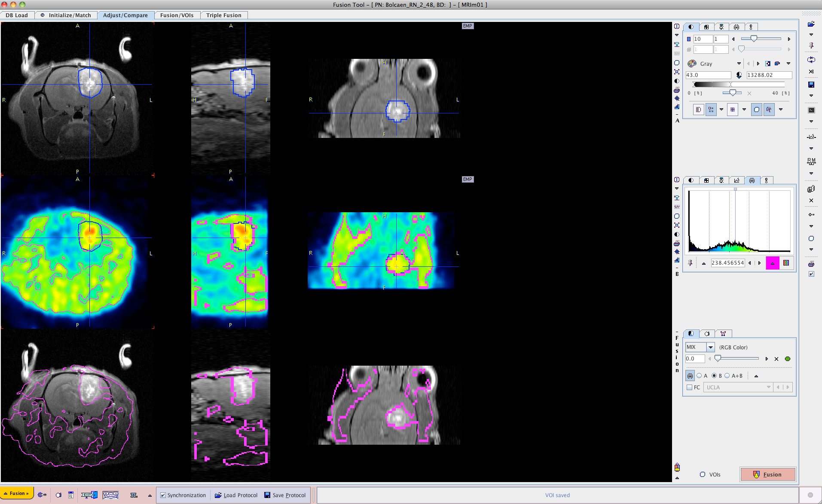
Task: Click the Exit icon in bottom toolbar
Action: pyautogui.click(x=89, y=495)
